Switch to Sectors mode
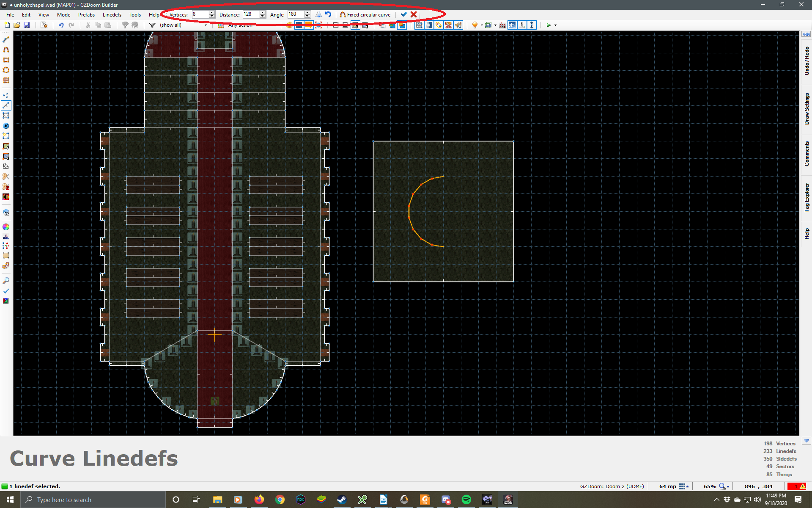The image size is (812, 508). click(x=6, y=116)
